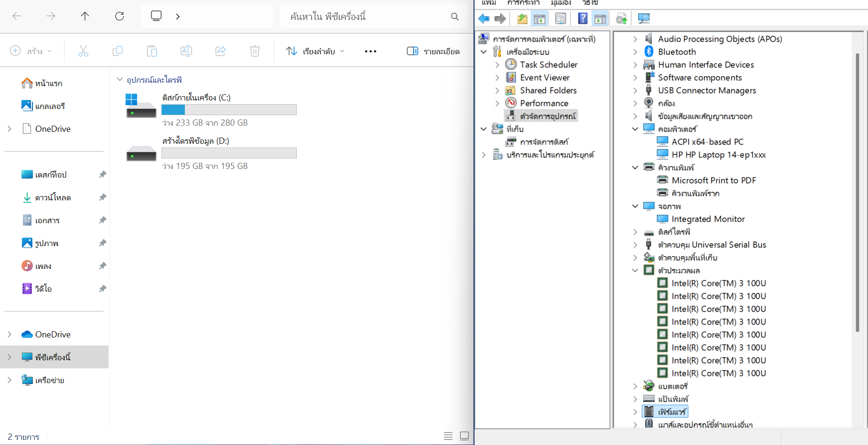Open the เรียงลำดับ sort dropdown

click(x=315, y=51)
